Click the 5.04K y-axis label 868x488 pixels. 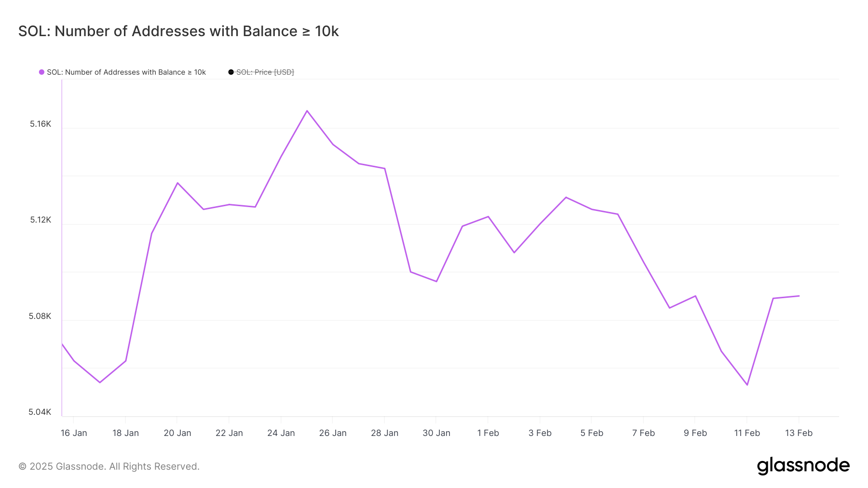coord(40,412)
